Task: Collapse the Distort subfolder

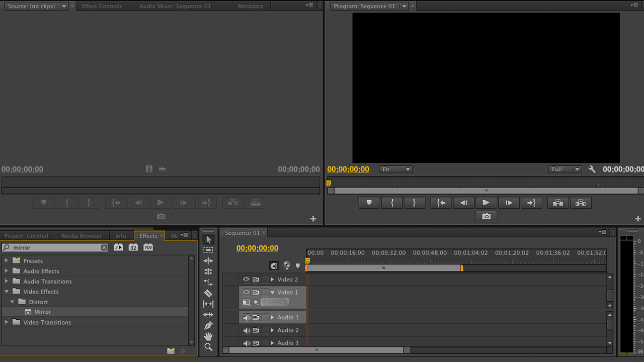Action: [13, 302]
